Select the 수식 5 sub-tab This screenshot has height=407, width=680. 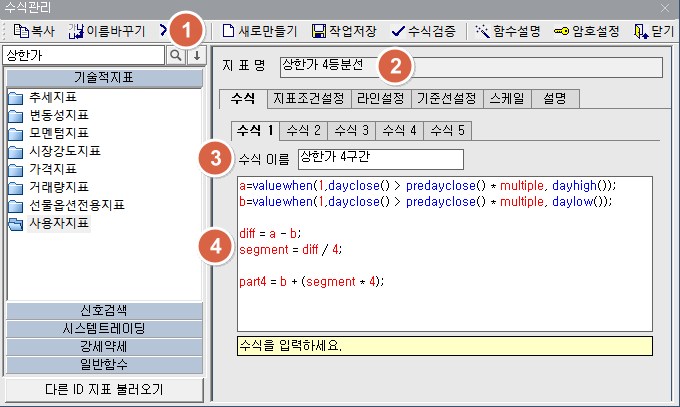click(x=448, y=131)
